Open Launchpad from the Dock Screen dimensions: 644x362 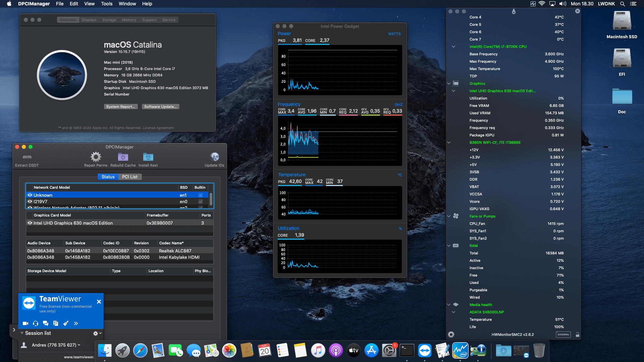[x=122, y=351]
